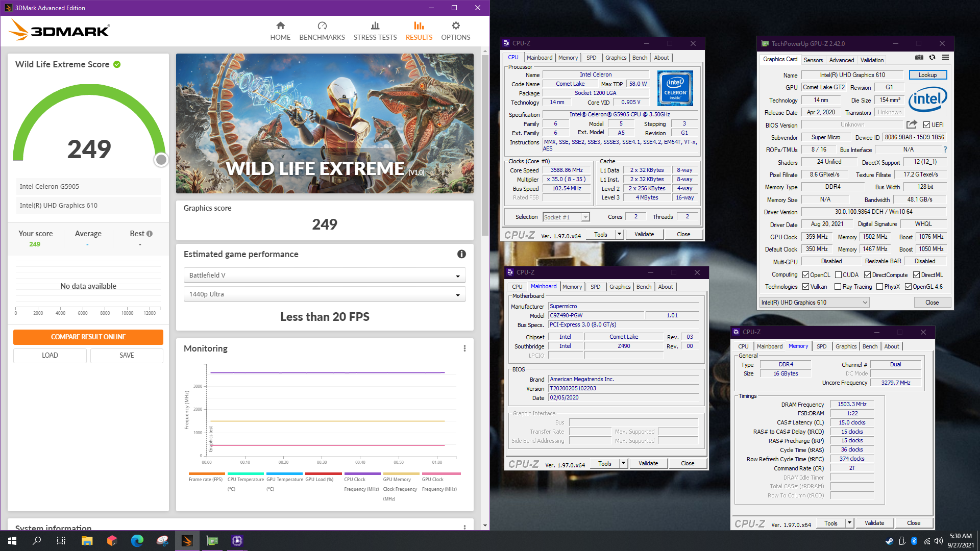Click the BIOS share/export icon in GPU-Z
Viewport: 980px width, 551px height.
point(912,124)
